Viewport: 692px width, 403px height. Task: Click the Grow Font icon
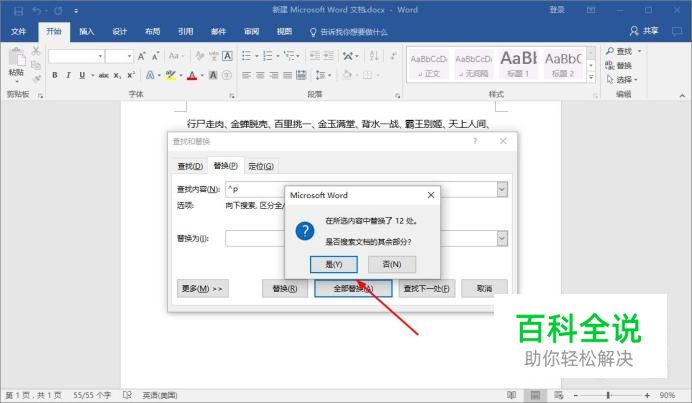tap(142, 56)
